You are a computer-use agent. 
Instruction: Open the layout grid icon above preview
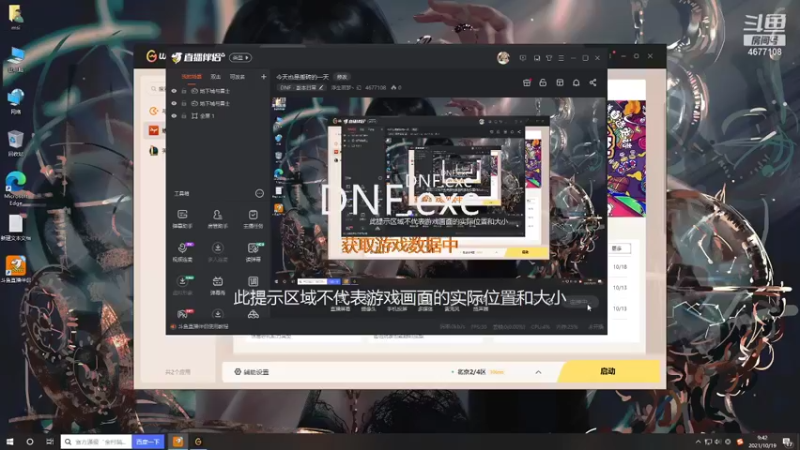point(560,83)
